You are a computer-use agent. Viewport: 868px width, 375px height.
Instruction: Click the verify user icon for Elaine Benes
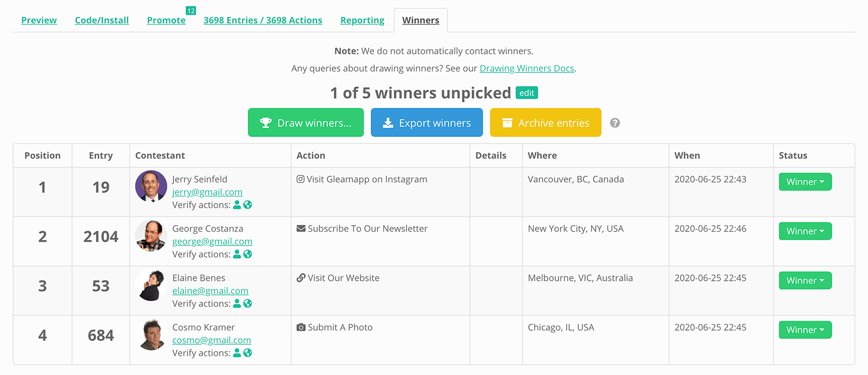237,304
